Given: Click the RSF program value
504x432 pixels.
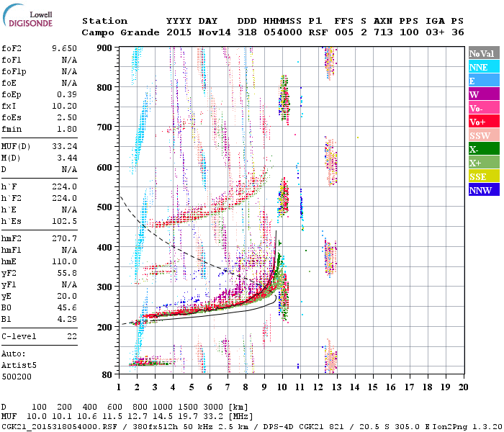Looking at the screenshot, I should pos(318,32).
